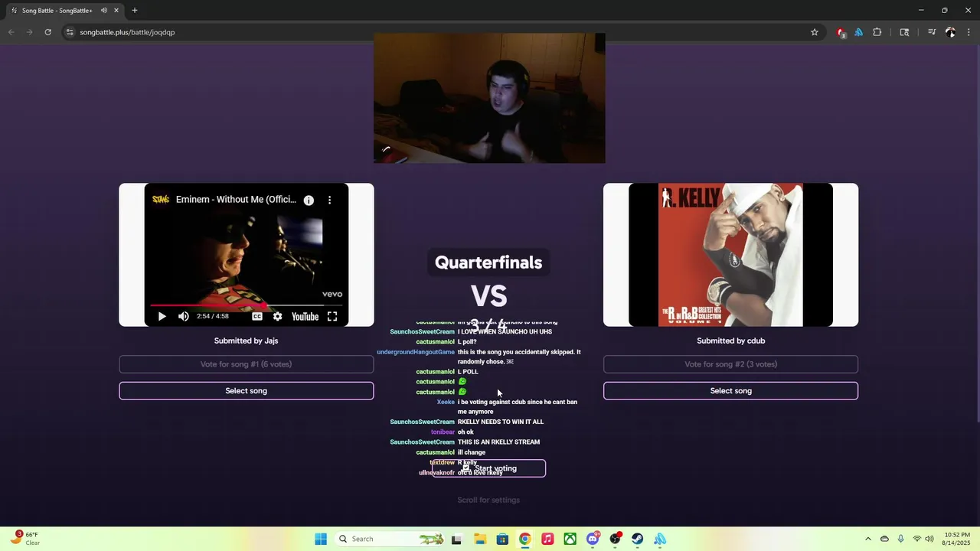
Task: Select song submitted by Jajs
Action: tap(246, 391)
